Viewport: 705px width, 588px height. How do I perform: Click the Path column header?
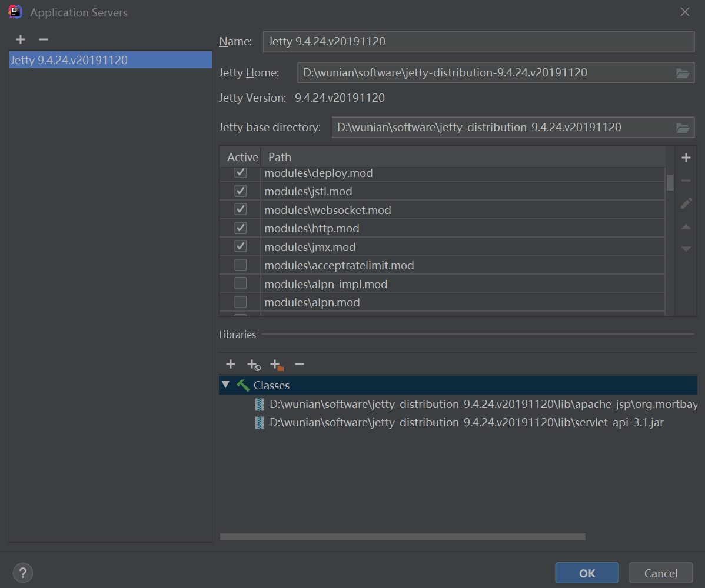(x=463, y=157)
